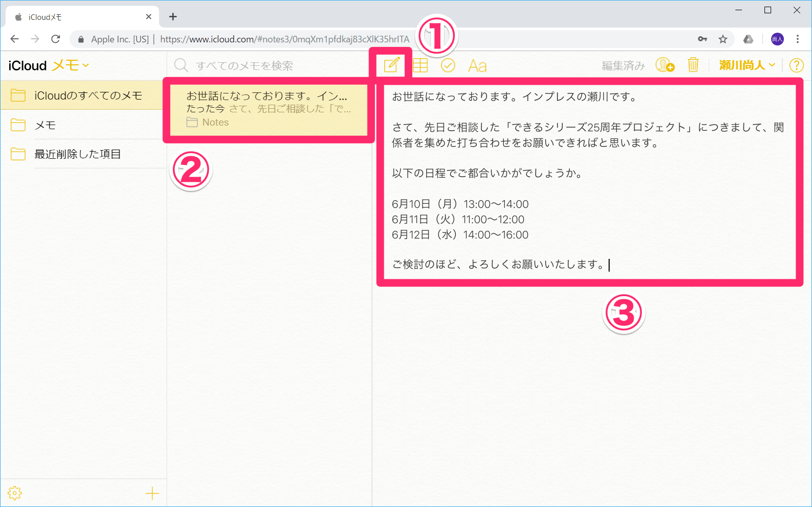
Task: Open the settings gear in sidebar
Action: point(15,493)
